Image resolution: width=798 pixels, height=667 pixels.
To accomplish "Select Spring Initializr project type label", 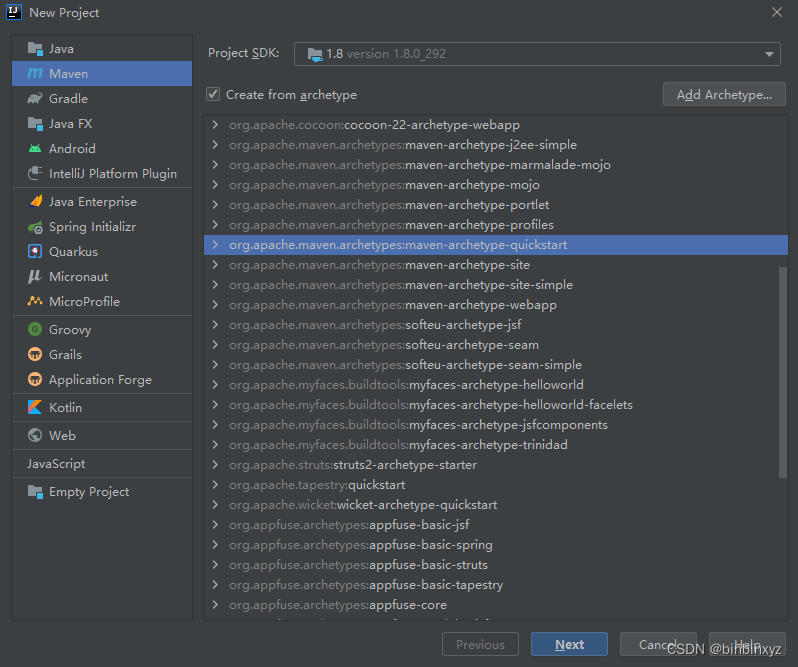I will point(92,227).
